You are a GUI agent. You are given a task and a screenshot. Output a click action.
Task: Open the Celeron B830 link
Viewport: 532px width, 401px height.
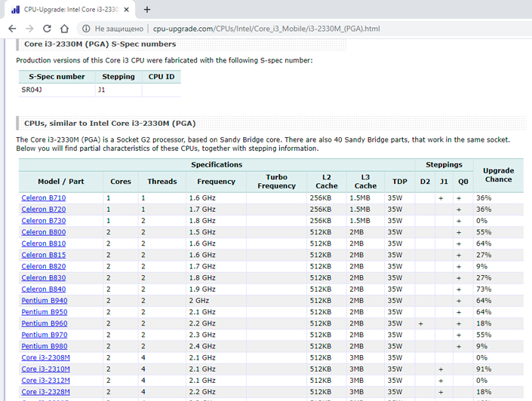click(x=44, y=277)
